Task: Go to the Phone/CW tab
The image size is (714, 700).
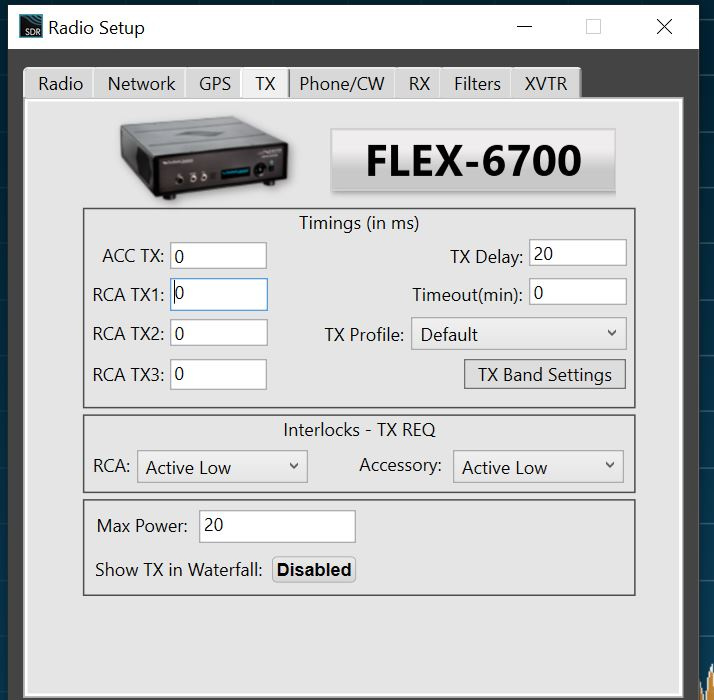Action: (342, 83)
